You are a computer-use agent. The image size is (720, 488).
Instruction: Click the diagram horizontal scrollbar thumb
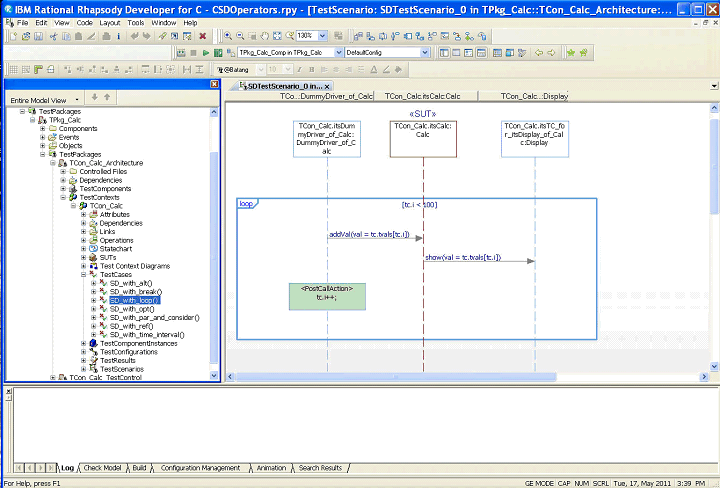click(x=395, y=377)
